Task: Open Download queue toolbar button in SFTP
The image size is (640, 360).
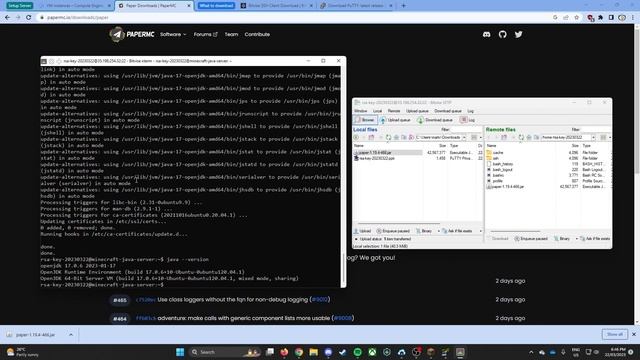Action: [x=435, y=120]
